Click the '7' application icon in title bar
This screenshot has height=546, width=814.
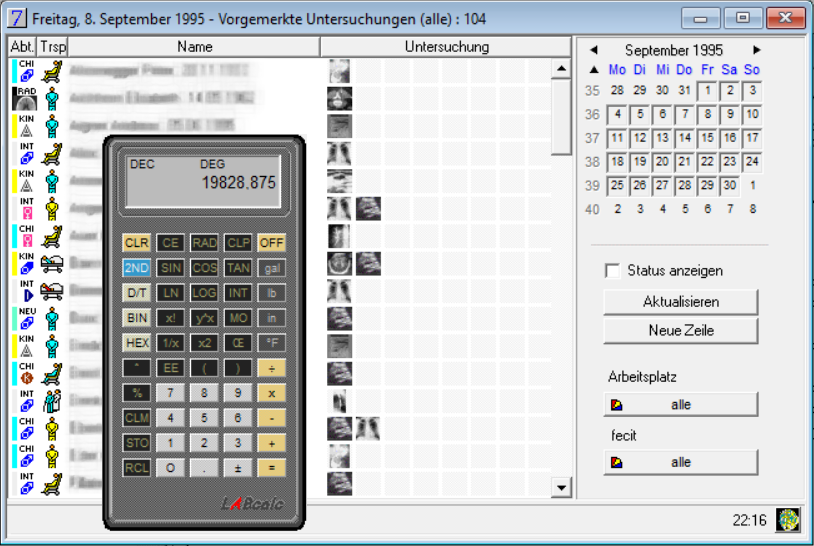click(17, 18)
